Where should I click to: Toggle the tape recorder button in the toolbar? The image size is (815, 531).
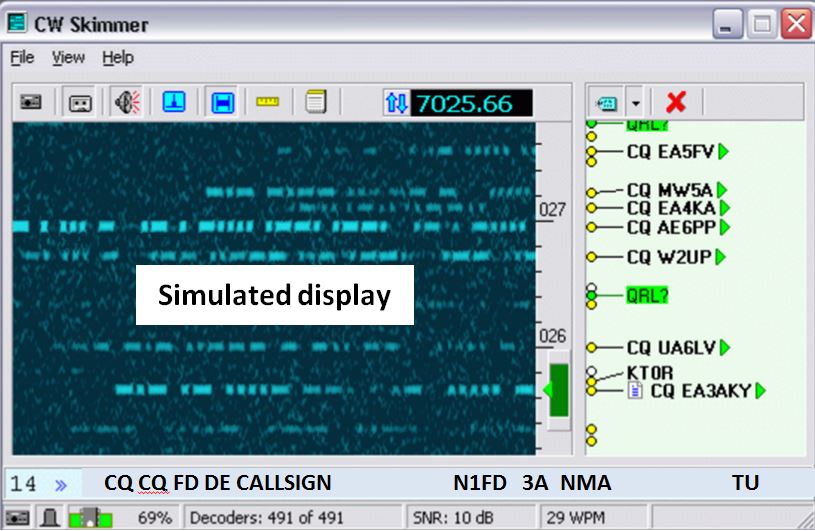point(80,102)
